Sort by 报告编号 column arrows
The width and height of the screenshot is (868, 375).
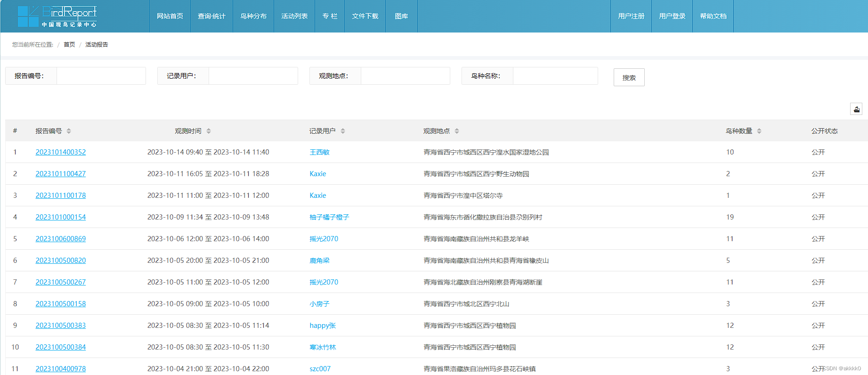tap(69, 131)
